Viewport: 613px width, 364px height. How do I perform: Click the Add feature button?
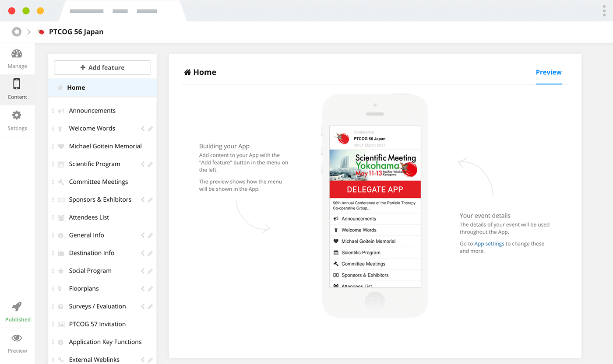pyautogui.click(x=102, y=68)
